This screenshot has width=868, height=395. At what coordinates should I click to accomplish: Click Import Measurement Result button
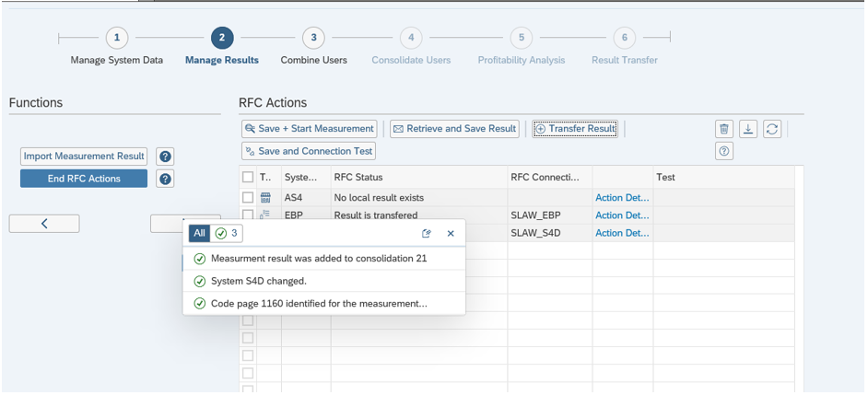(84, 157)
